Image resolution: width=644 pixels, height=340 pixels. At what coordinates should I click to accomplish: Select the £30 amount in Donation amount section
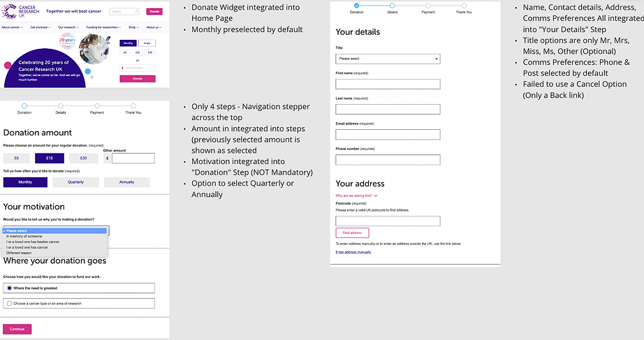tap(83, 158)
